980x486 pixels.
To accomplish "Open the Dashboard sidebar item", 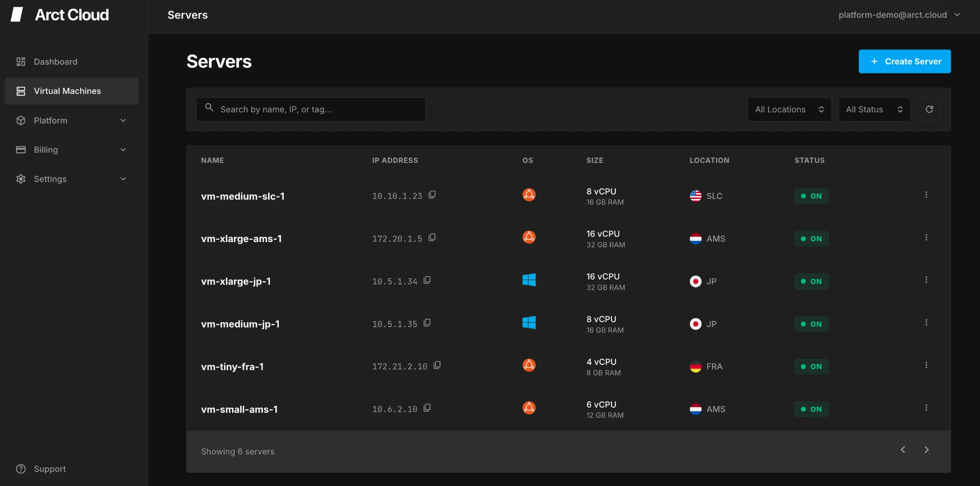I will [x=56, y=62].
